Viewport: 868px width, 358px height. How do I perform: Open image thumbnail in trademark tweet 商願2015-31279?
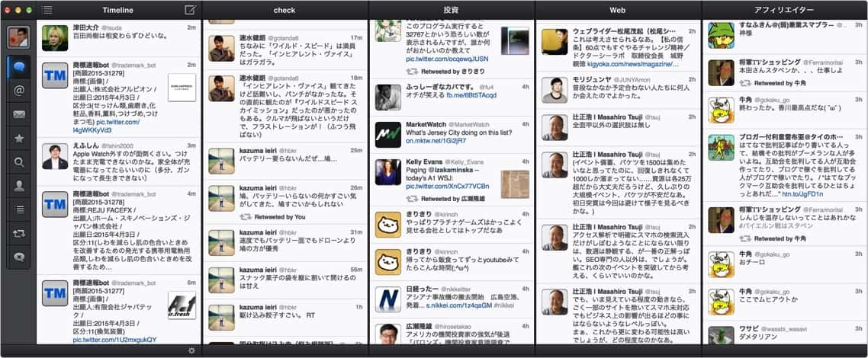click(182, 88)
